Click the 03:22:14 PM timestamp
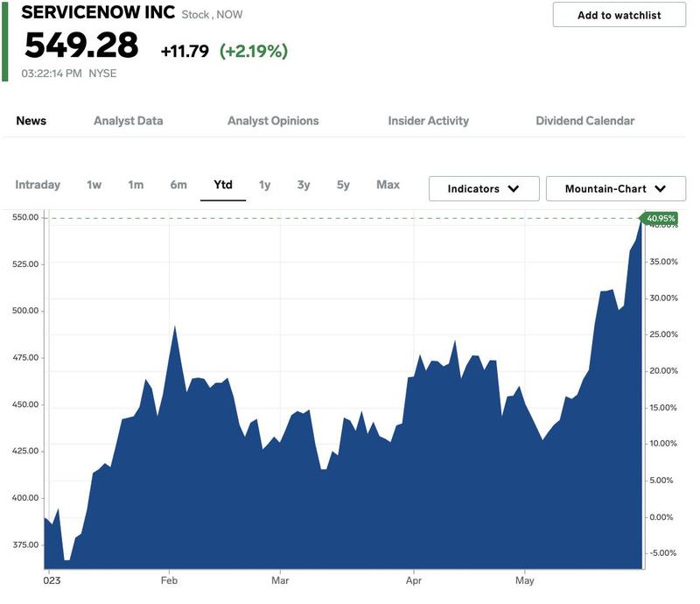Screen dimensions: 700x604 click(52, 74)
